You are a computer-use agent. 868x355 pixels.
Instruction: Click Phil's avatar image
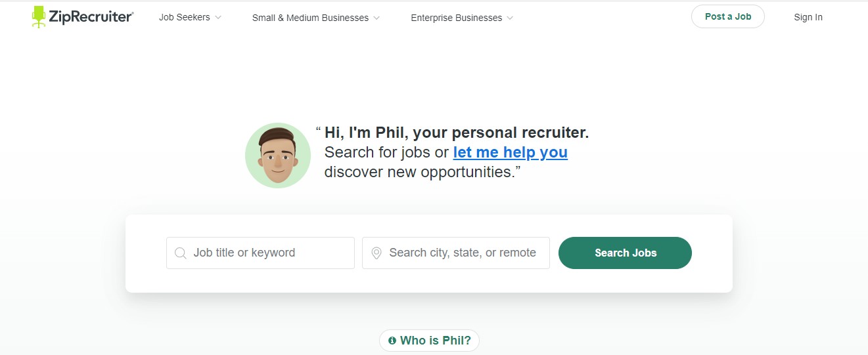click(278, 156)
